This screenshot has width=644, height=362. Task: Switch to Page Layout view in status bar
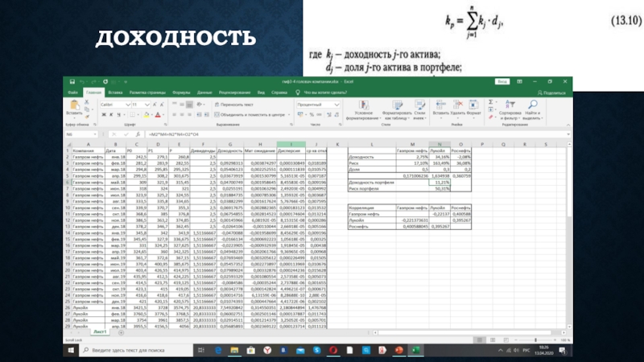(x=493, y=339)
